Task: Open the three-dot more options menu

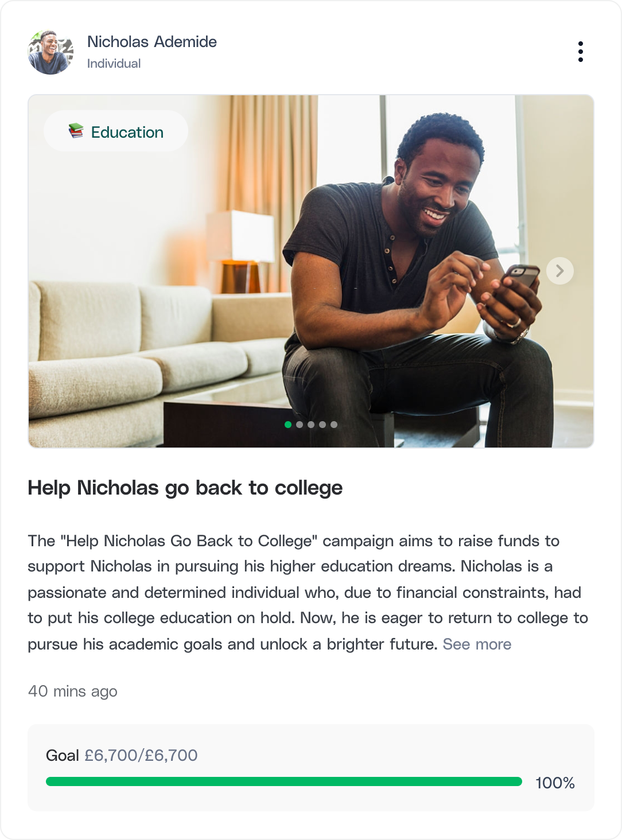Action: [x=581, y=52]
